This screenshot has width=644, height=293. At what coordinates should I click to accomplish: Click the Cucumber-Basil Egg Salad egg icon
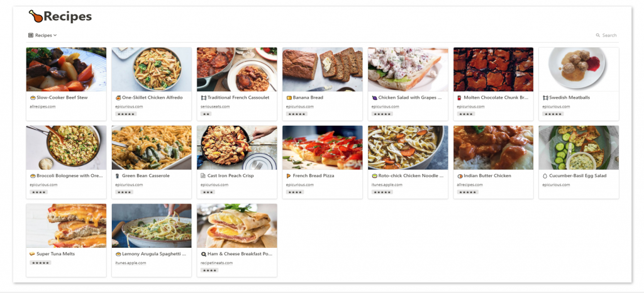(x=545, y=175)
